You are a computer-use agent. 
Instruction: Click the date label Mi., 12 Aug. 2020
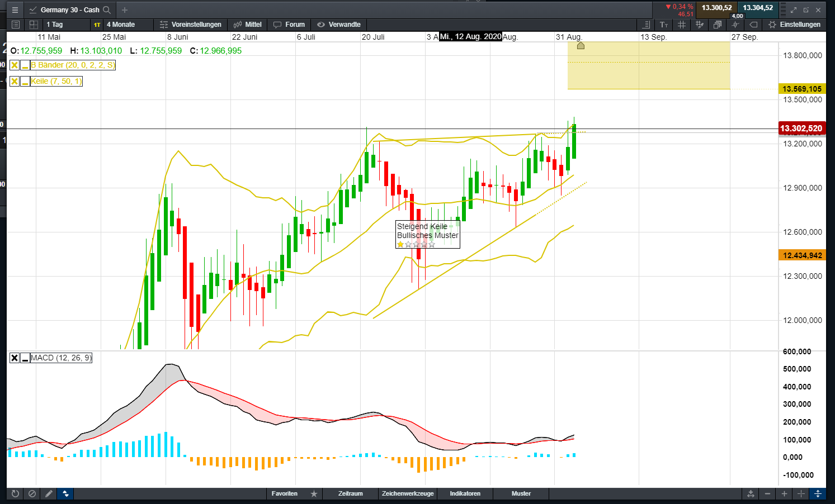point(470,36)
